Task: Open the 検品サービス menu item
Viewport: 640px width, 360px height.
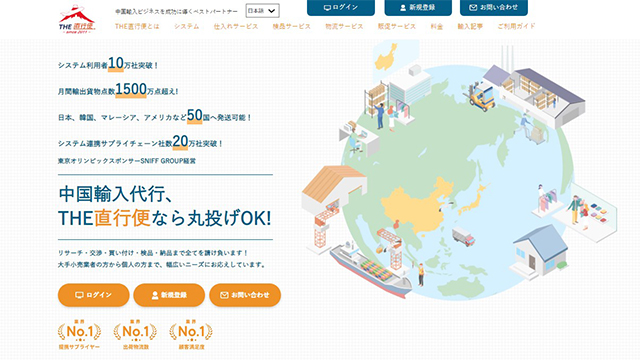Action: [291, 26]
